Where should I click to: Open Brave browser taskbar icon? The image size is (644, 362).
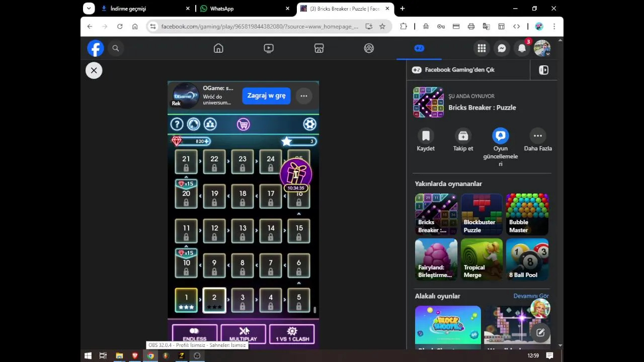tap(135, 355)
